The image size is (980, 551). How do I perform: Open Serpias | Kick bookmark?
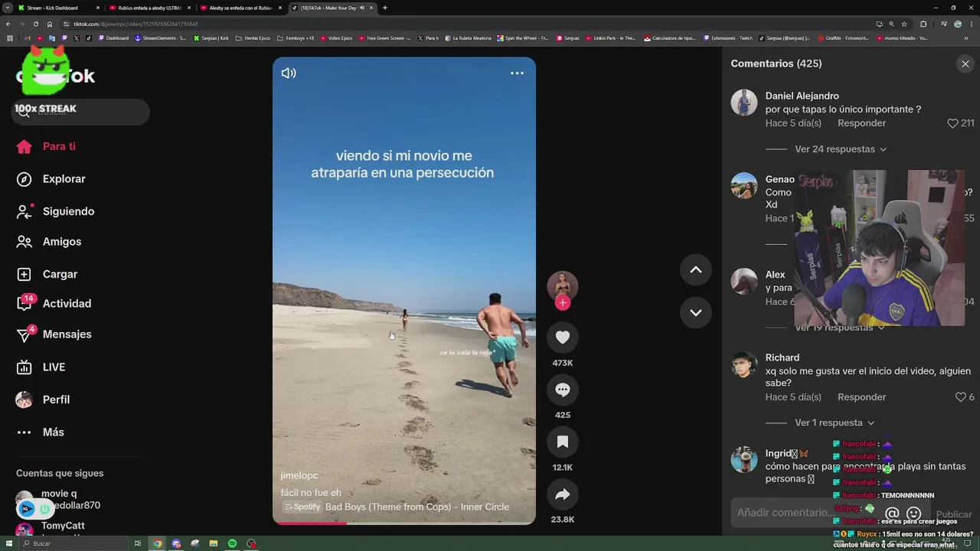click(x=211, y=38)
